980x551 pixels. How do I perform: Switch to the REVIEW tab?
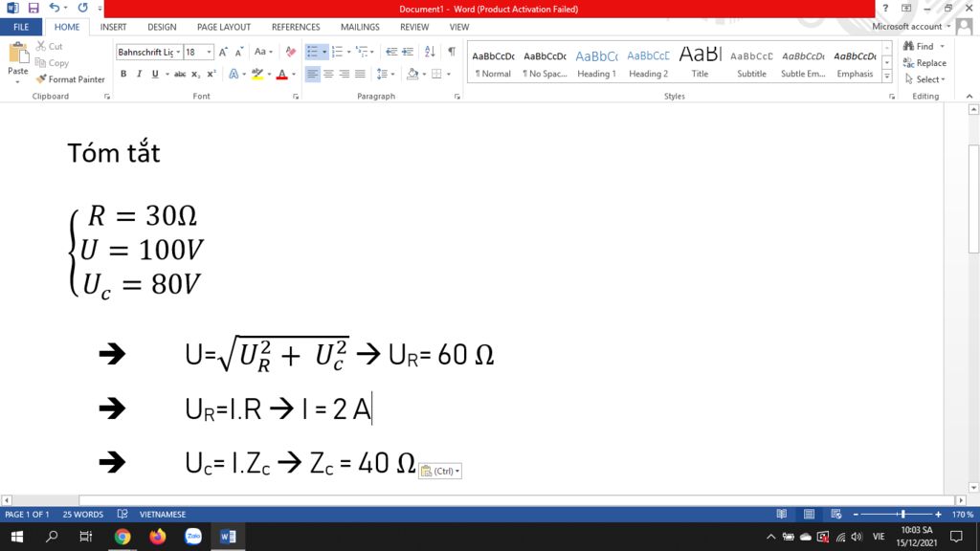[x=414, y=27]
